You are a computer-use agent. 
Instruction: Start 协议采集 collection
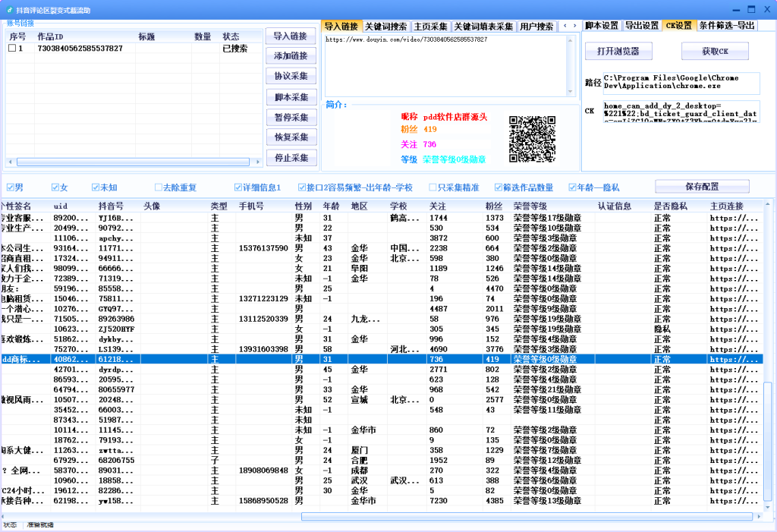289,77
